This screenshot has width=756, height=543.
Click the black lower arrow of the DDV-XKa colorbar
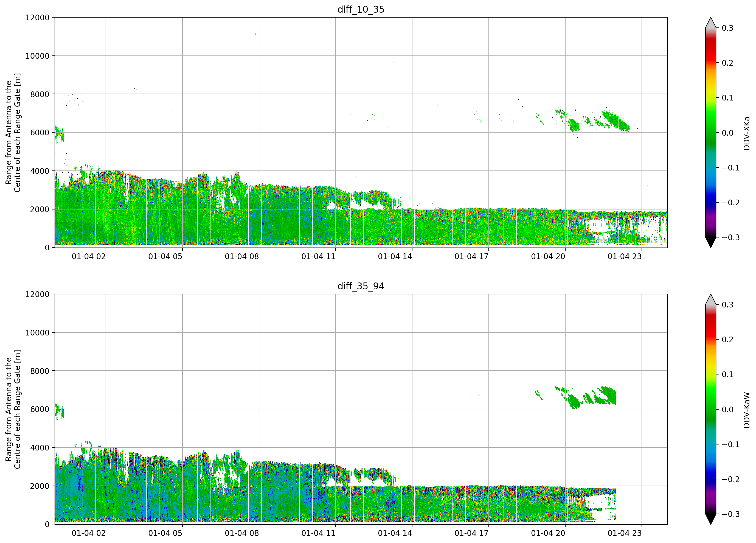(x=711, y=242)
